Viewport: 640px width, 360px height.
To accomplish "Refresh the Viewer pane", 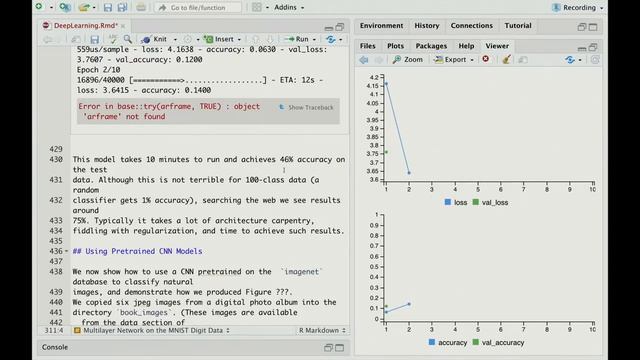I will [x=595, y=60].
